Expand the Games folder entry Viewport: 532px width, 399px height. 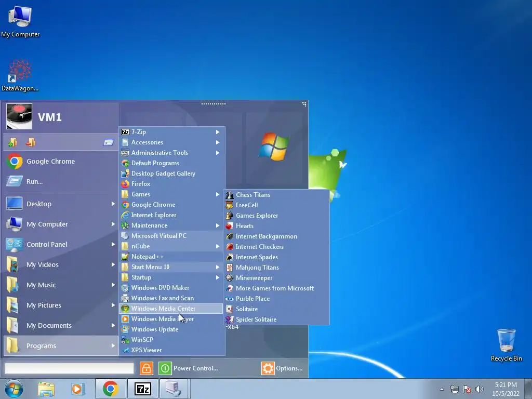pyautogui.click(x=171, y=194)
